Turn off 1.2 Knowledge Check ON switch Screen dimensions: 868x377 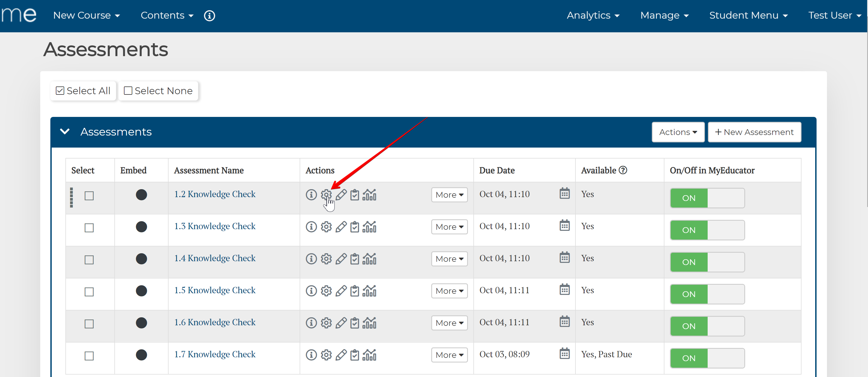pyautogui.click(x=707, y=198)
